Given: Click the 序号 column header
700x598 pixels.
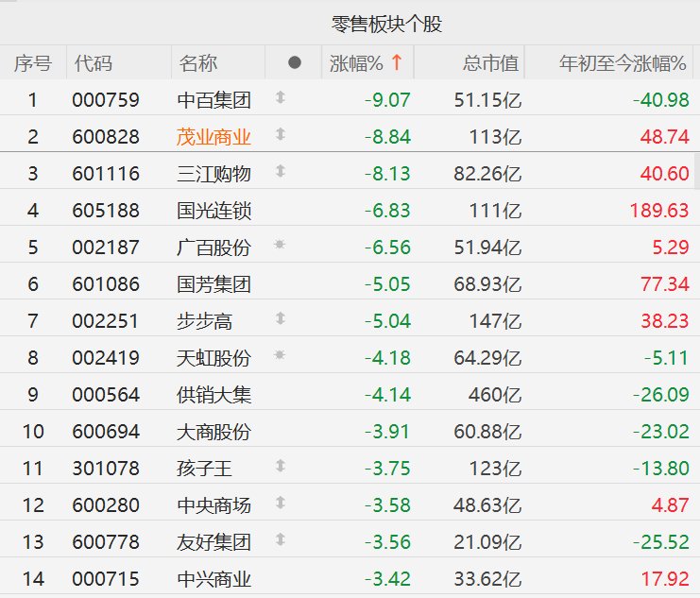Looking at the screenshot, I should point(32,63).
